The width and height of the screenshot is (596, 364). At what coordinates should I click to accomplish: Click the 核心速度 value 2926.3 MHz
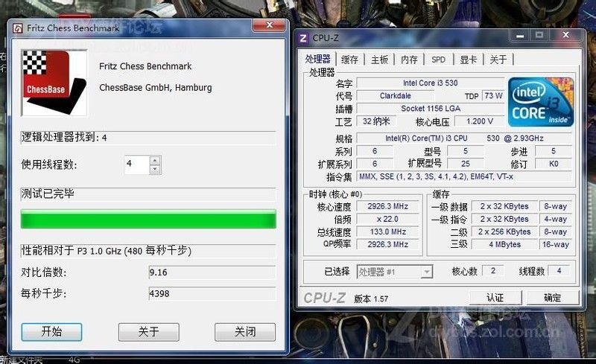pyautogui.click(x=387, y=206)
